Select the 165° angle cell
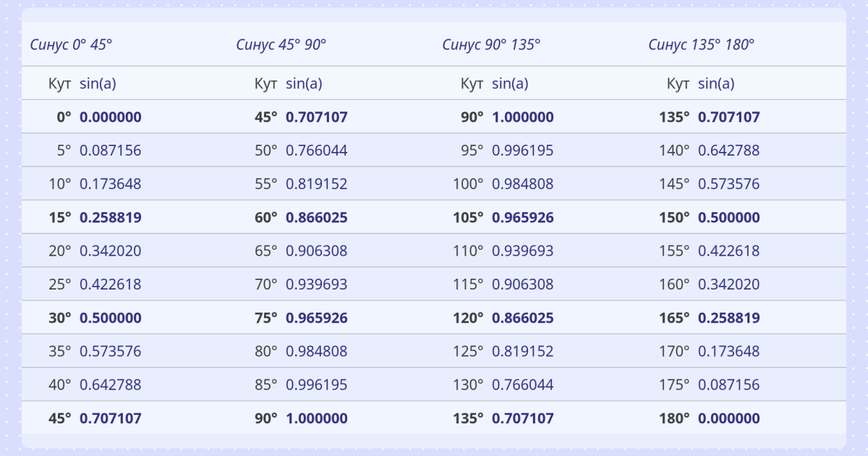The height and width of the screenshot is (456, 868). pyautogui.click(x=675, y=318)
